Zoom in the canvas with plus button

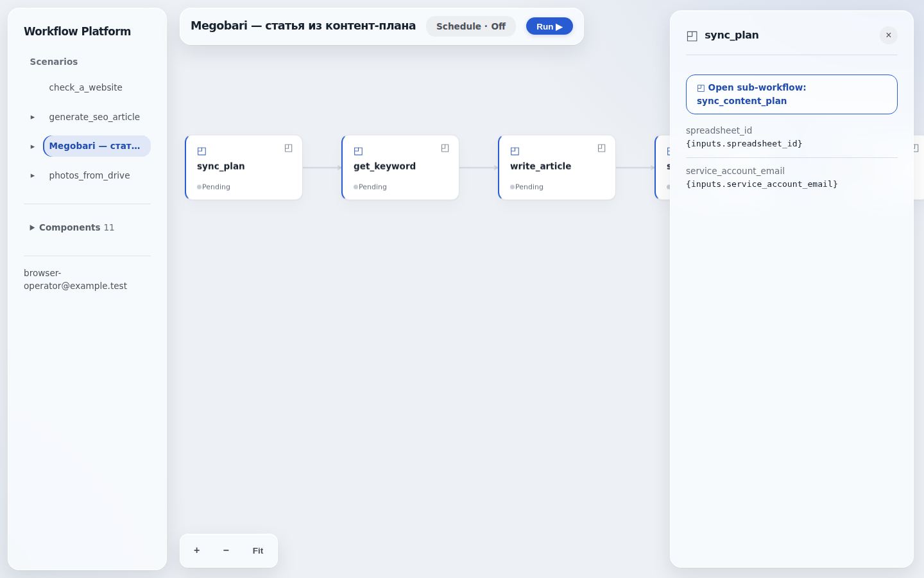point(197,550)
